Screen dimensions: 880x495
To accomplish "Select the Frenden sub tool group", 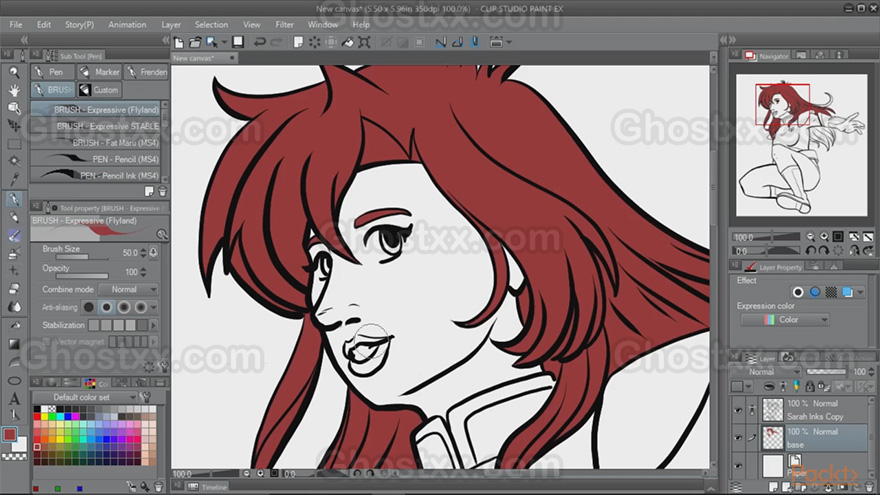I will pyautogui.click(x=146, y=72).
